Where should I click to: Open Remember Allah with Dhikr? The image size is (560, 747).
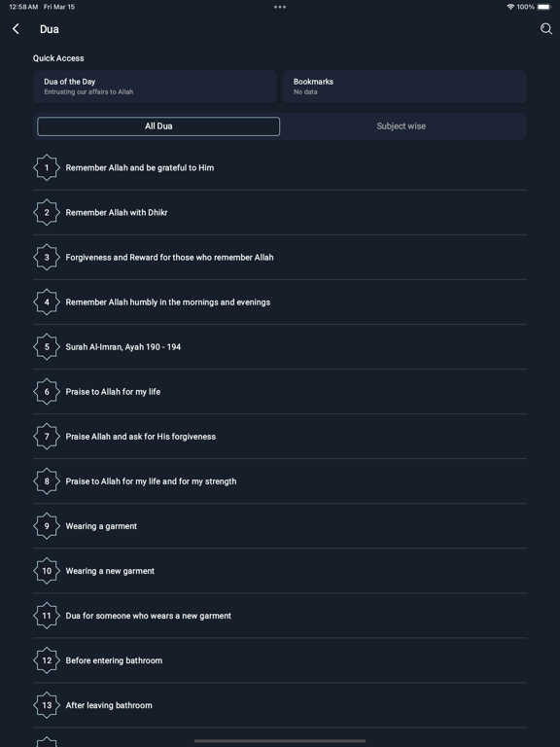280,212
